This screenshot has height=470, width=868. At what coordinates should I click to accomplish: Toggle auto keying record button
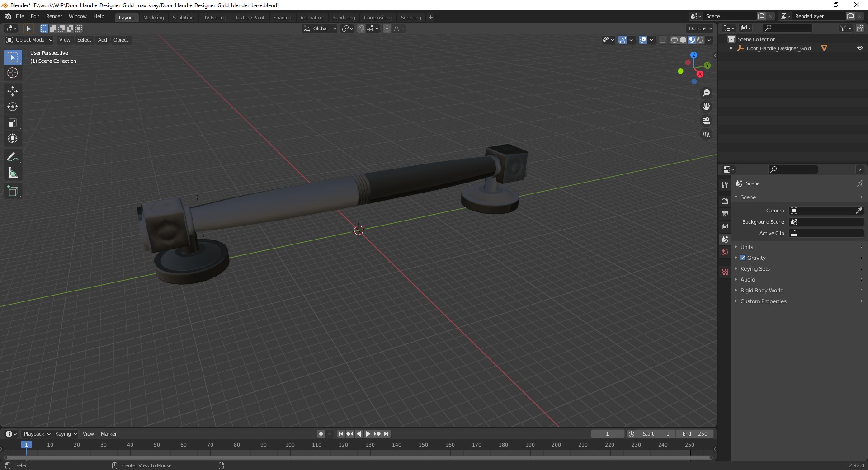coord(321,434)
